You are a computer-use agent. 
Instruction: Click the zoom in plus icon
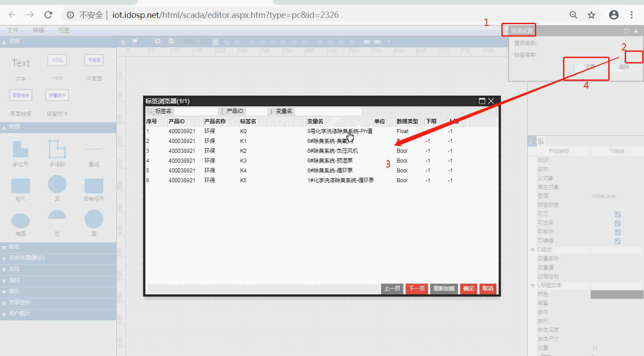click(158, 42)
